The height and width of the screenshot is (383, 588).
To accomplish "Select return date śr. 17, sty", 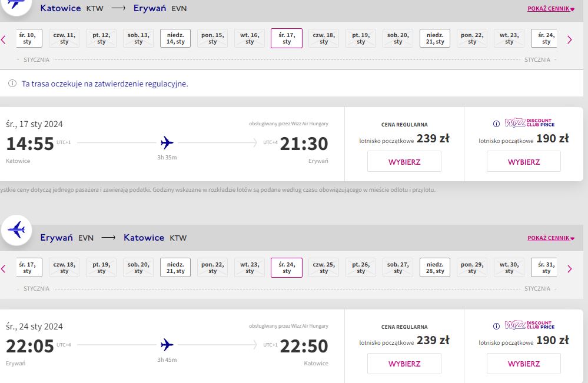I will [x=29, y=268].
